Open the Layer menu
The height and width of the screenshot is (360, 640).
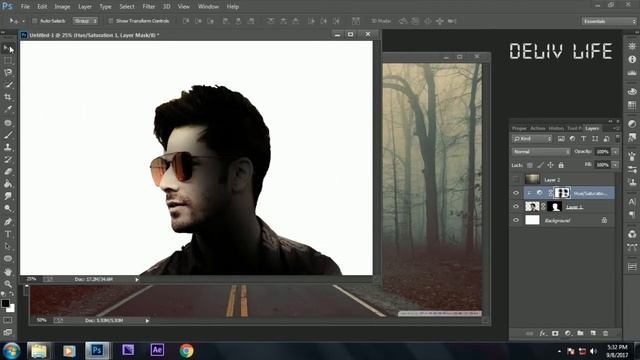pyautogui.click(x=85, y=7)
